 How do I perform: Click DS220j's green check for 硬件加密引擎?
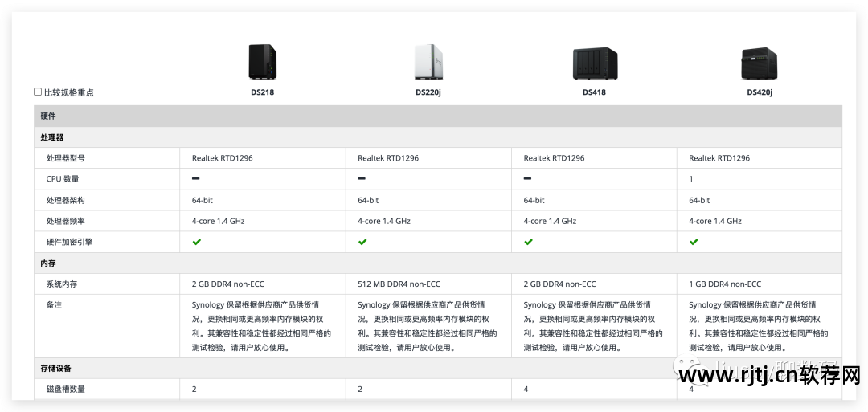(x=362, y=242)
